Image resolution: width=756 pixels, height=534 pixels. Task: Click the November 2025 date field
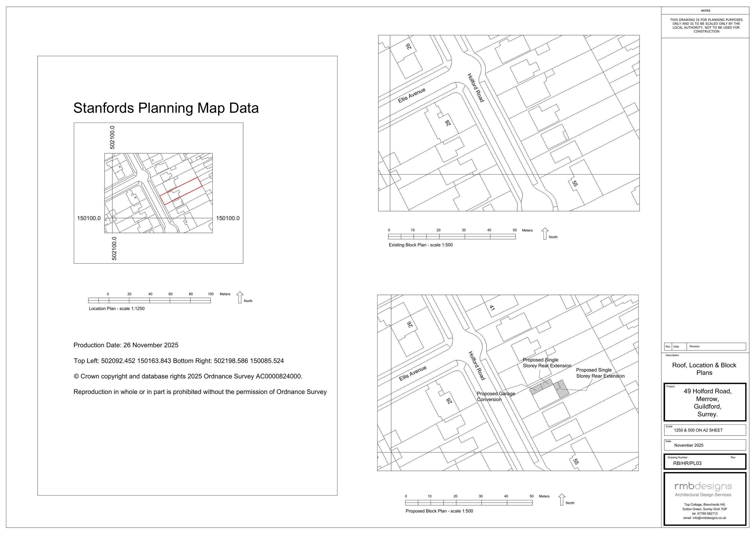coord(688,445)
